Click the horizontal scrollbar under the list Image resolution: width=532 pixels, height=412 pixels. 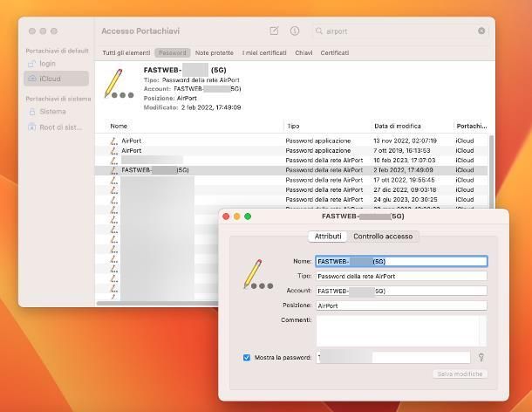coord(157,303)
